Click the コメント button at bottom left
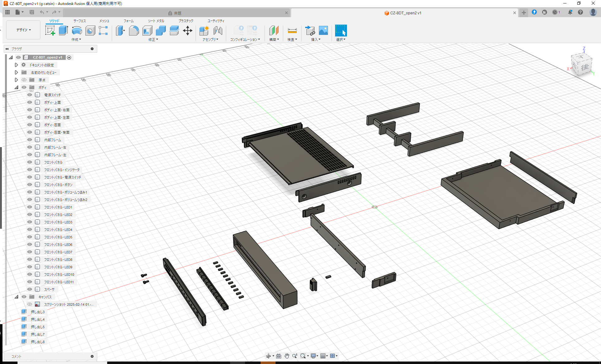Image resolution: width=601 pixels, height=364 pixels. click(16, 356)
